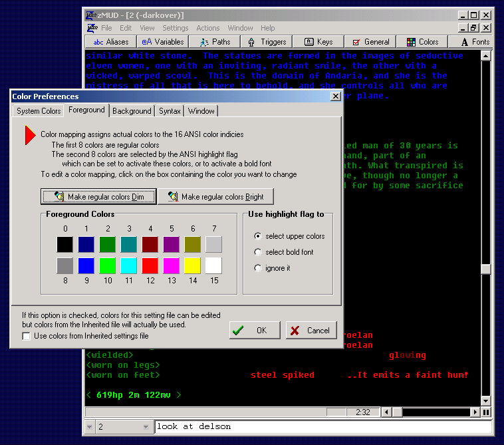Click Make regular colors Dim button
The image size is (504, 445).
(x=98, y=196)
